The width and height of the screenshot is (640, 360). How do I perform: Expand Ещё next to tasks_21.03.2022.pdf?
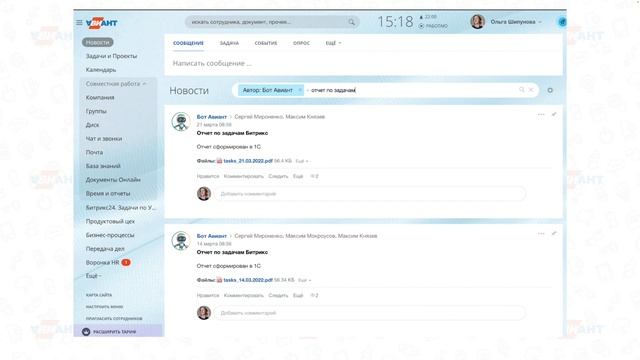tap(302, 161)
